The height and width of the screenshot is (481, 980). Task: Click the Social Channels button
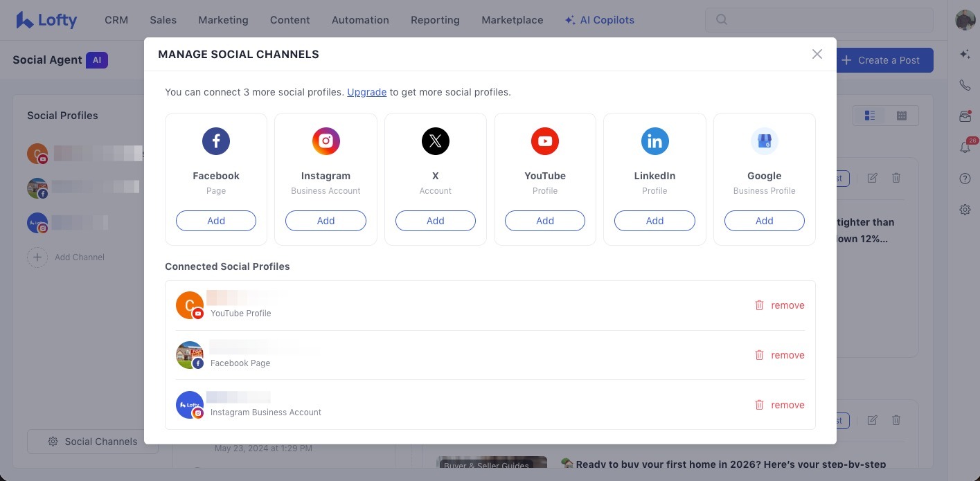pyautogui.click(x=93, y=442)
